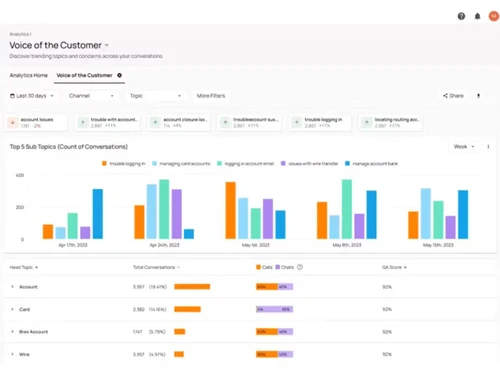Toggle issues with wire transfer legend series
500x375 pixels.
point(310,164)
